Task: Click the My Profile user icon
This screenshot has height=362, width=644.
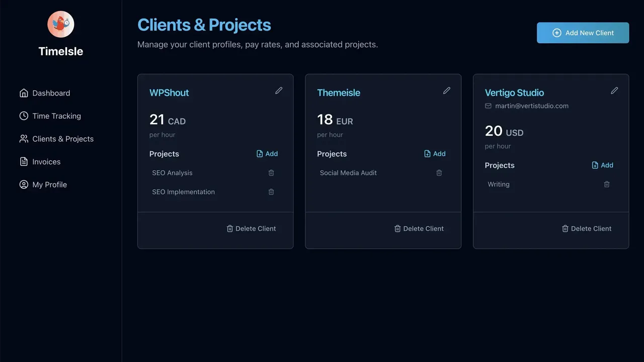Action: 24,185
